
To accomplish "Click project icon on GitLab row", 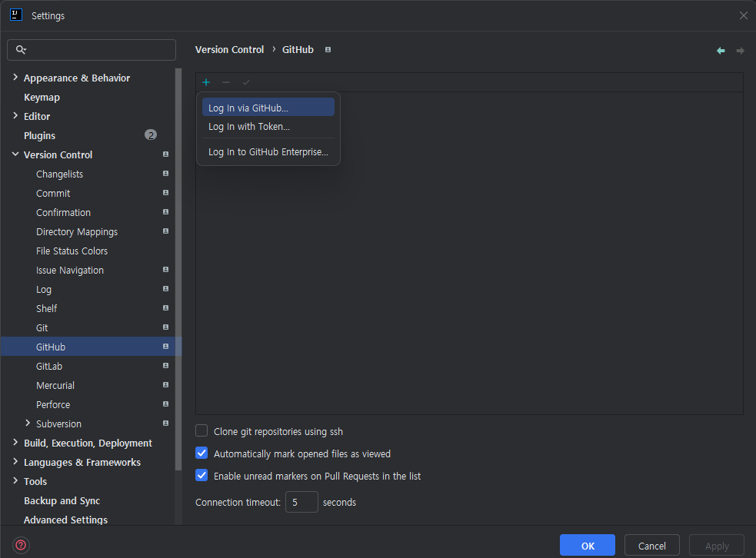I will point(166,366).
